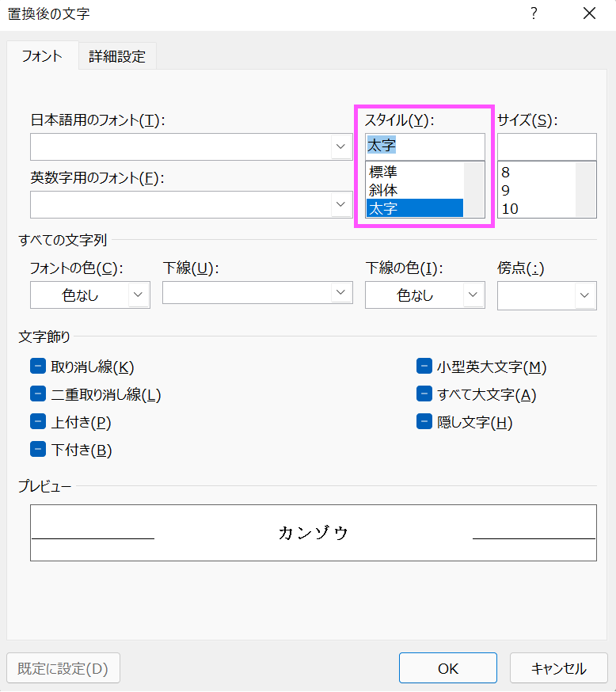This screenshot has height=692, width=616.
Task: Confirm with the OK button
Action: pyautogui.click(x=448, y=667)
